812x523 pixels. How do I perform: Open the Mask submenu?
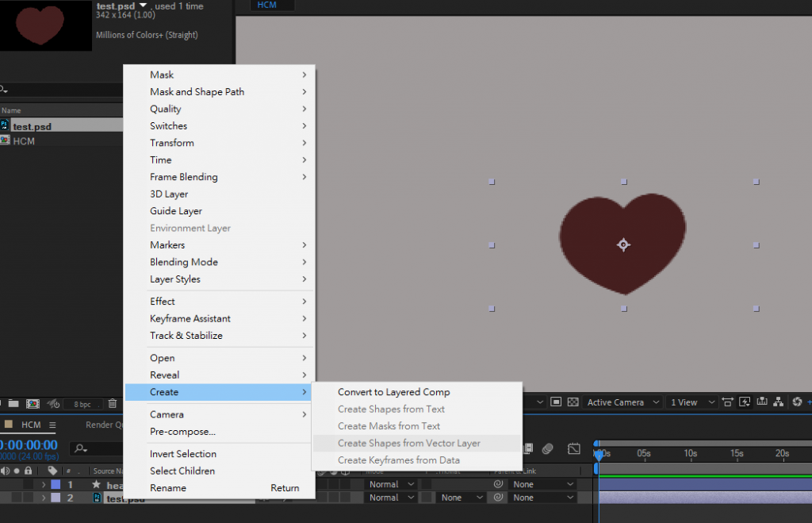(x=220, y=75)
